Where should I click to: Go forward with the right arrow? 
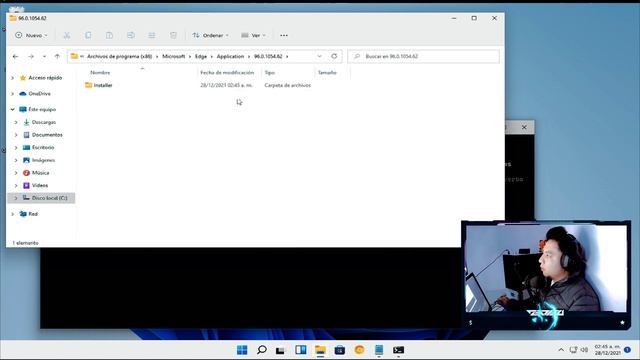[31, 56]
